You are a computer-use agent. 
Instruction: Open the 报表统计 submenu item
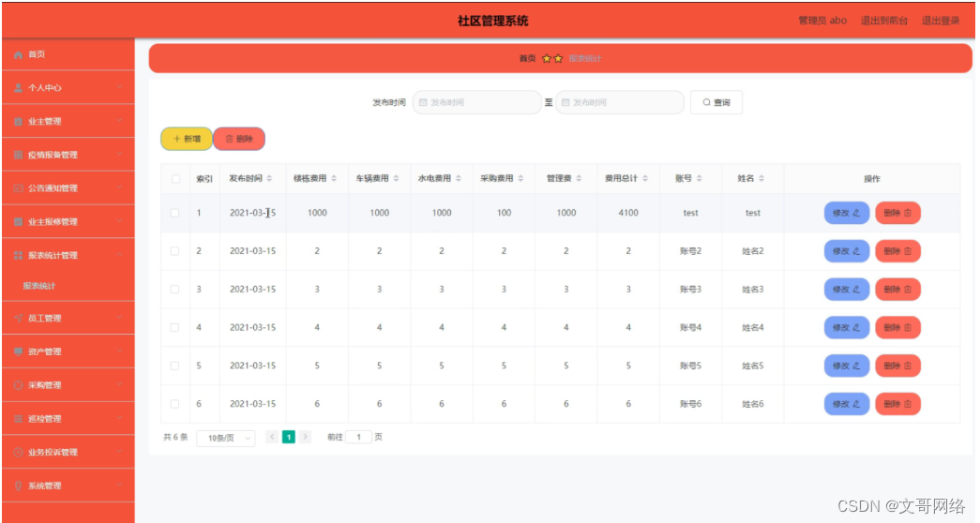click(68, 286)
